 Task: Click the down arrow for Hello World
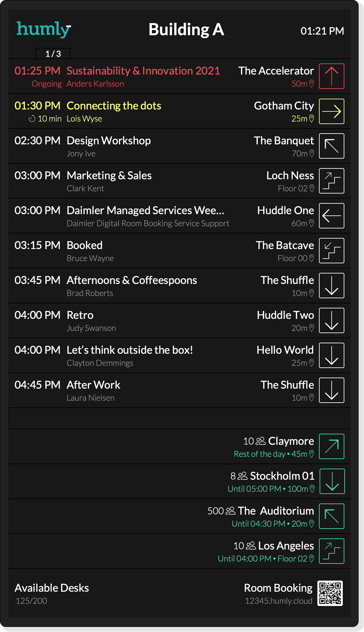tap(331, 355)
